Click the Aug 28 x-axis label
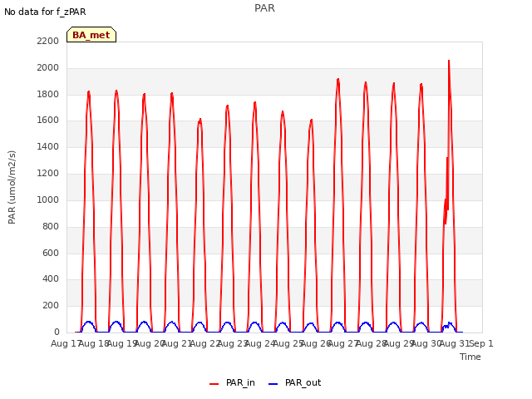Screen dimensions: 532x399 pyautogui.click(x=372, y=343)
